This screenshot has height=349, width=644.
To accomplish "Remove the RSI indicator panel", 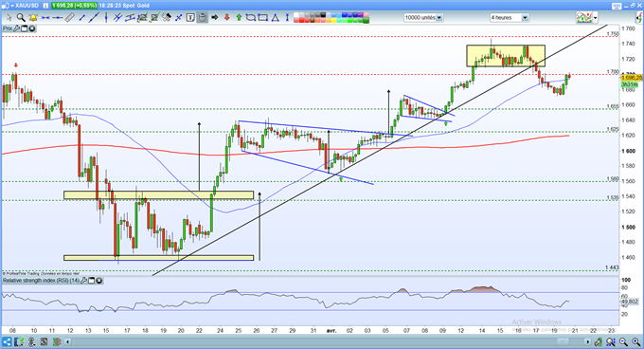I will pos(99,281).
